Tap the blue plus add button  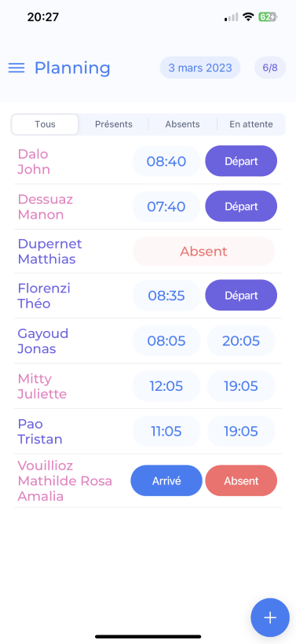tap(270, 617)
